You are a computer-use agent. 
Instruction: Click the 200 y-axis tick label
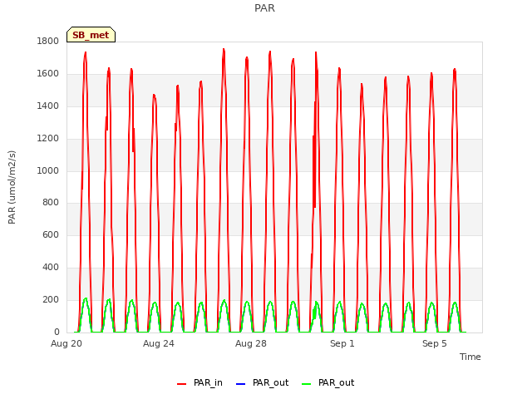pos(51,299)
